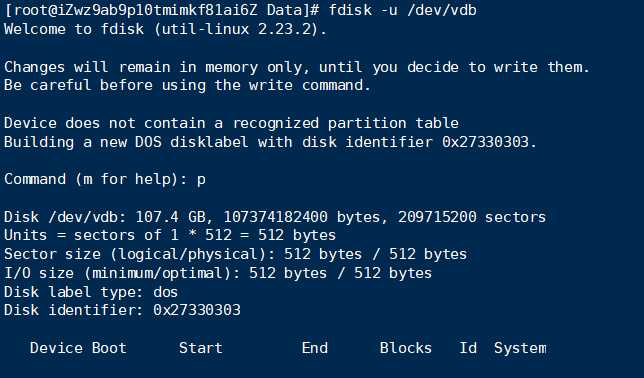The height and width of the screenshot is (378, 644).
Task: Click the 'Id' column header
Action: [468, 348]
